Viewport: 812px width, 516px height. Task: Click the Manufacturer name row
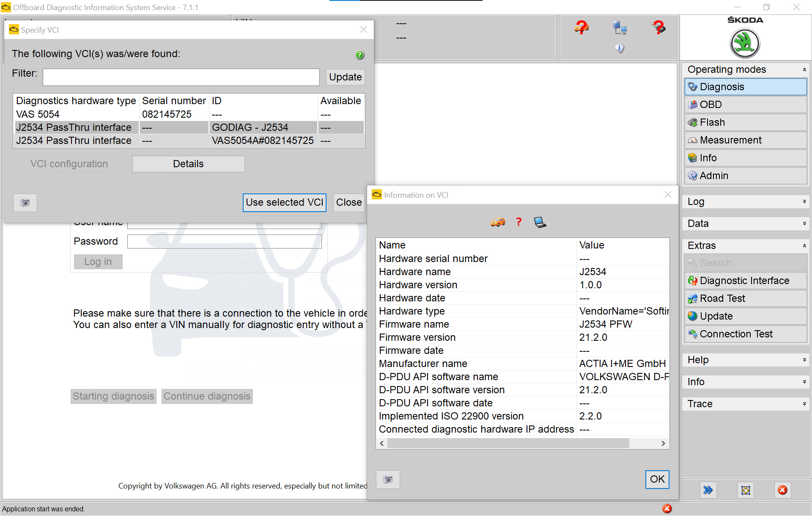coord(523,364)
